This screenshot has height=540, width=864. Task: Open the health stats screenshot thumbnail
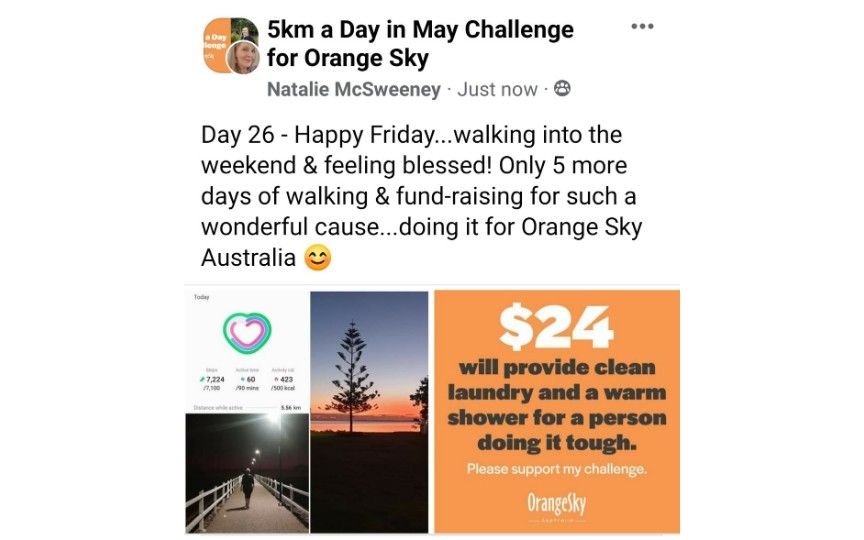(x=247, y=352)
